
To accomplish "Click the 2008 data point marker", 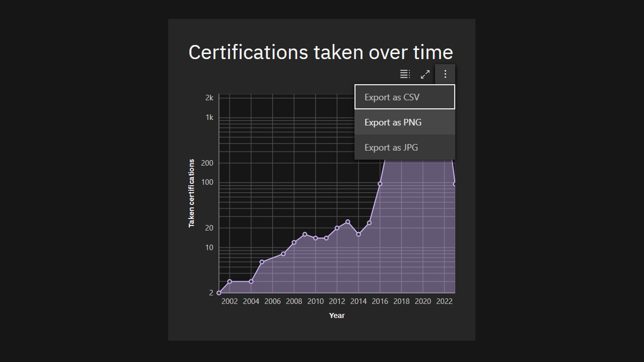I will (294, 242).
